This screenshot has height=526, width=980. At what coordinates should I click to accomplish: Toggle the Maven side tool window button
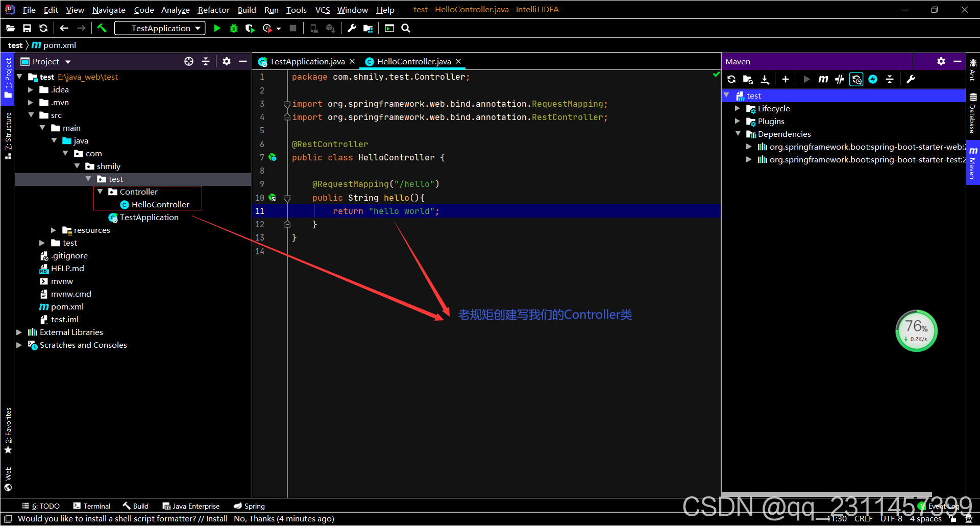[x=973, y=163]
